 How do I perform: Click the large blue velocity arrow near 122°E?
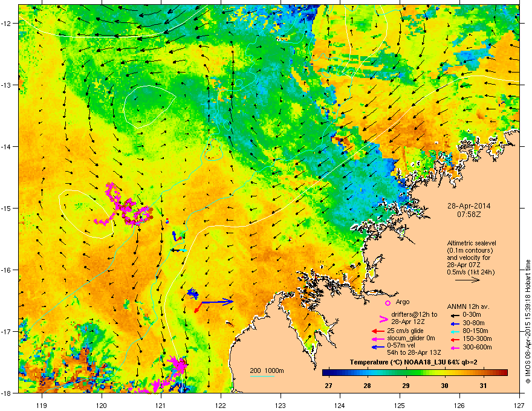click(217, 301)
